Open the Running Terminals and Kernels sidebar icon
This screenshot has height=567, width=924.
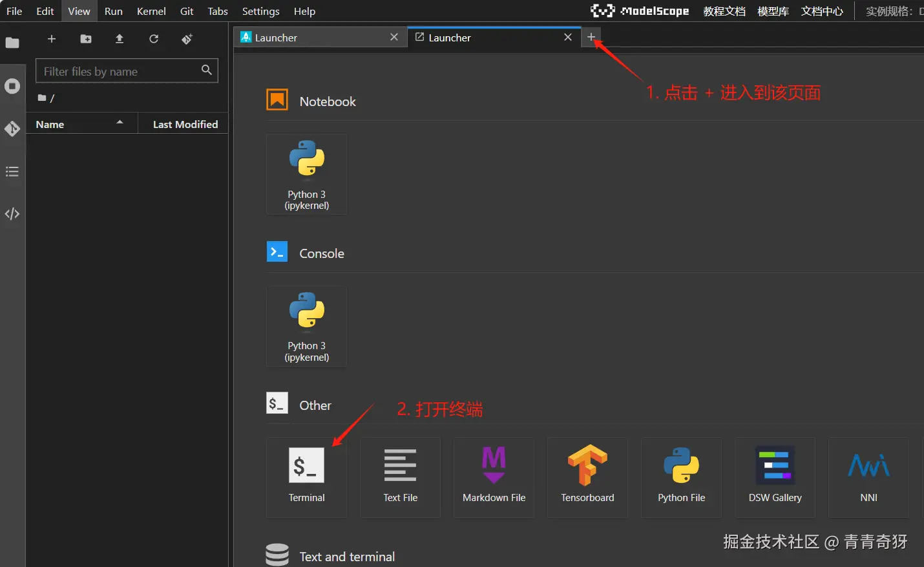(12, 86)
